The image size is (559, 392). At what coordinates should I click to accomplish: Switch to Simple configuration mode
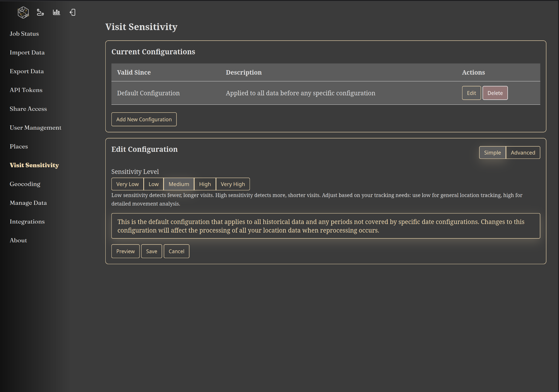492,152
